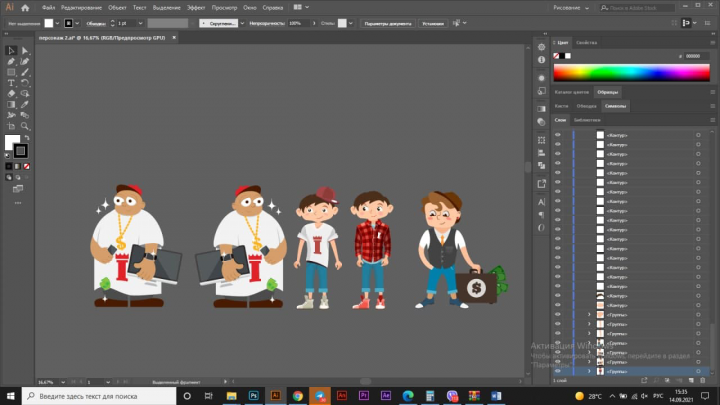Hide the first Контур layer with eye icon
The image size is (720, 405).
557,135
